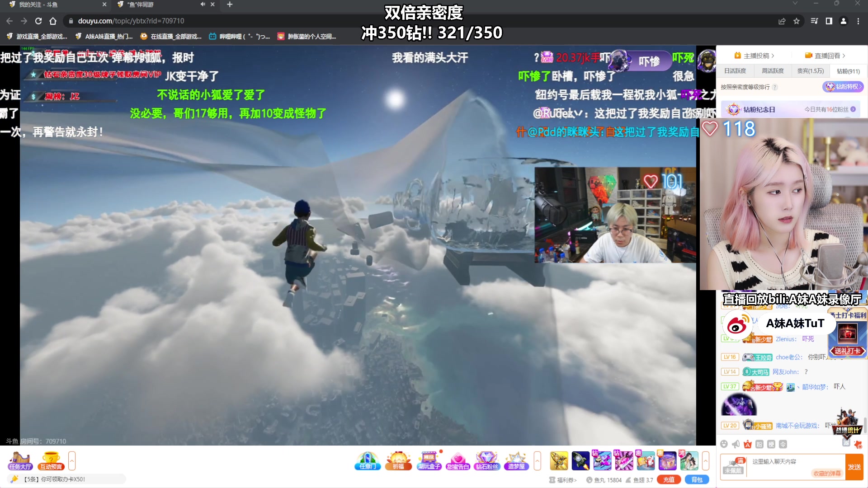This screenshot has width=868, height=488.
Task: Click the ranking help question mark
Action: [x=775, y=87]
